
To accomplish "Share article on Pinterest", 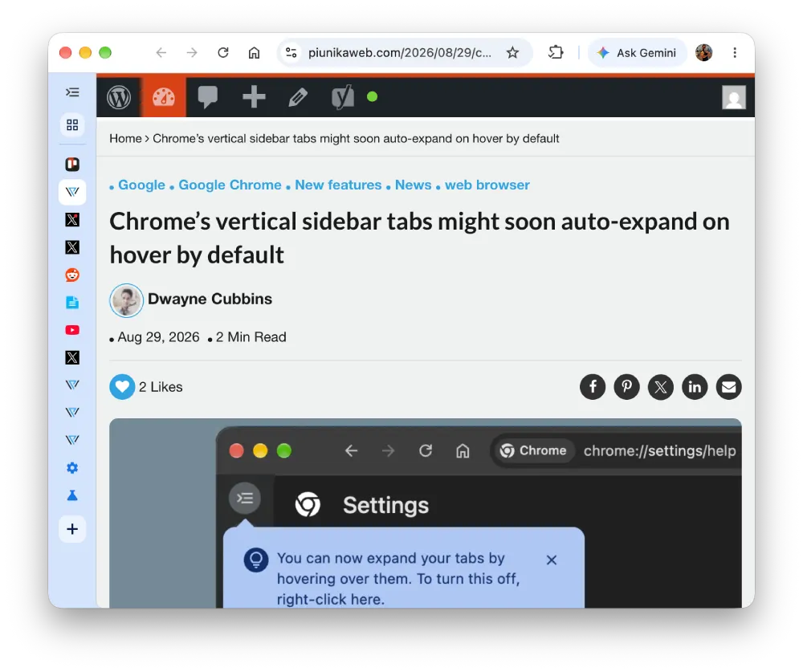I will 627,387.
